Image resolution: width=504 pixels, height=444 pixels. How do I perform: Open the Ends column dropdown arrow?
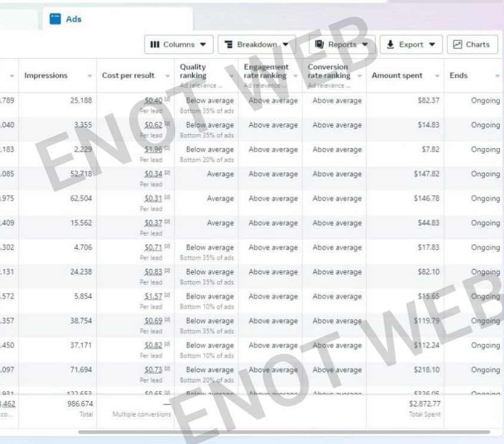coord(497,76)
